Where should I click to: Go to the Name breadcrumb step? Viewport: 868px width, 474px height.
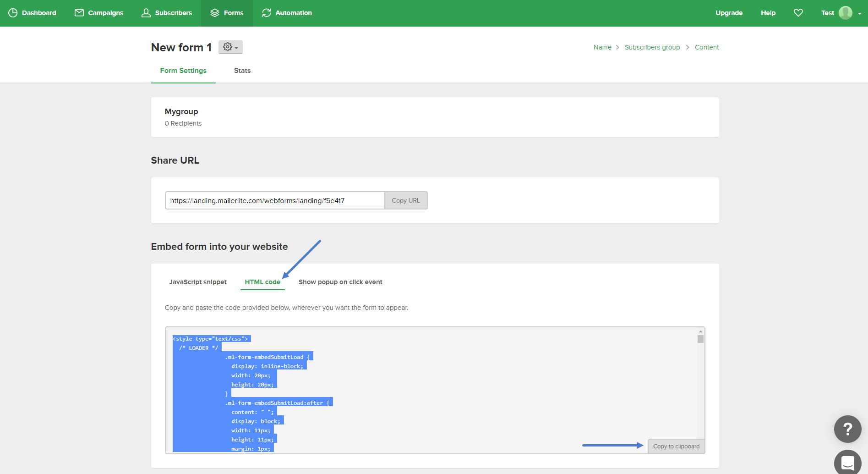(602, 47)
